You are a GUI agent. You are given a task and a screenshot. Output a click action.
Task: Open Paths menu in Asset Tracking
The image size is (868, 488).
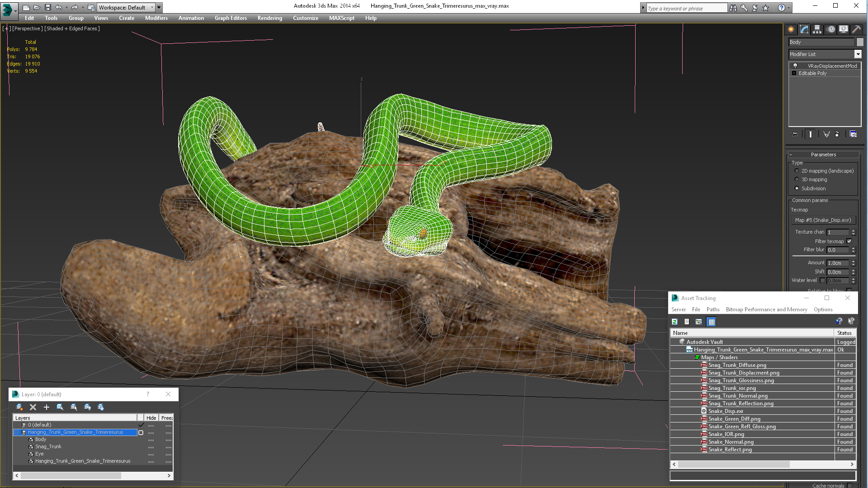pyautogui.click(x=712, y=310)
